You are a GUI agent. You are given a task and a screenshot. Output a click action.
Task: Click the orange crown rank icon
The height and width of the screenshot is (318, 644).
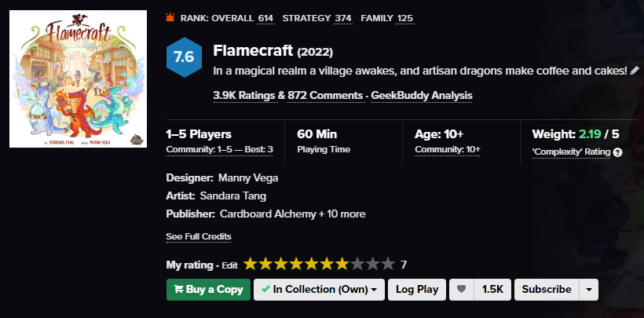pyautogui.click(x=170, y=17)
